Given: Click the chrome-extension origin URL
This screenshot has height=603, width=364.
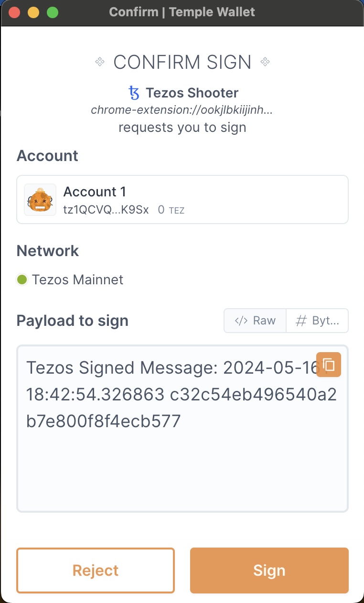Looking at the screenshot, I should coord(182,110).
